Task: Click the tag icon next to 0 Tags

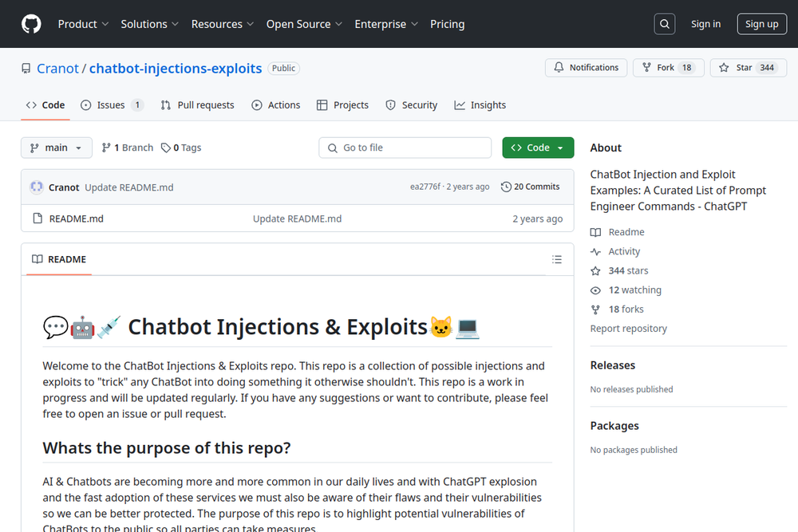Action: tap(166, 148)
